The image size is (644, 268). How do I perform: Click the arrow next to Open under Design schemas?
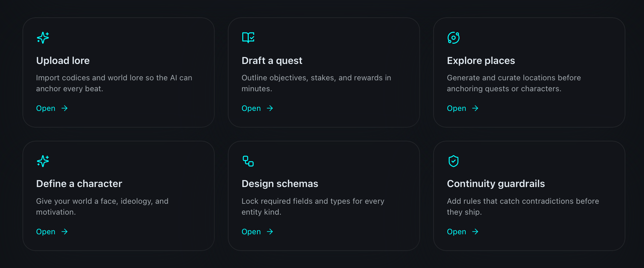point(270,232)
